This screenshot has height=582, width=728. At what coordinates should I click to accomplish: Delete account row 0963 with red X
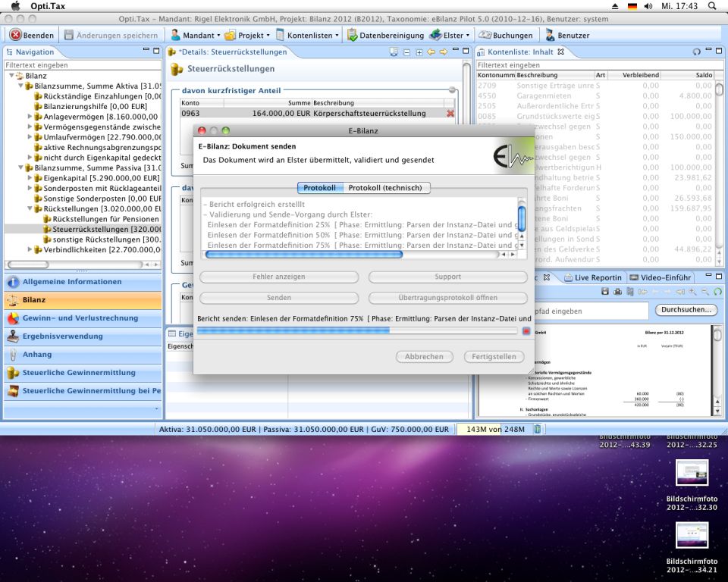click(450, 113)
